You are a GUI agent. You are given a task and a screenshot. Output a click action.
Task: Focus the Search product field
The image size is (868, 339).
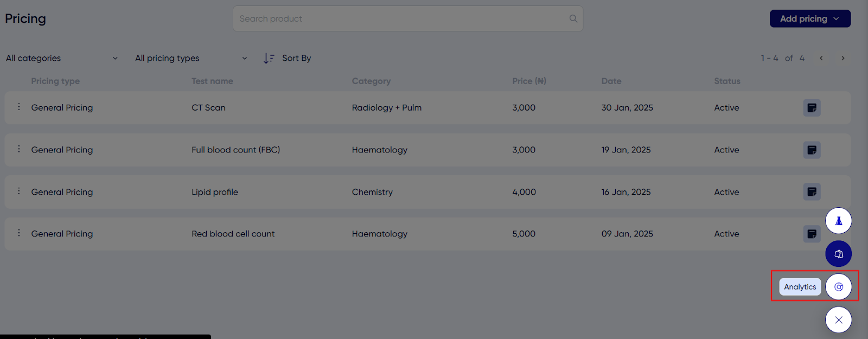(408, 18)
